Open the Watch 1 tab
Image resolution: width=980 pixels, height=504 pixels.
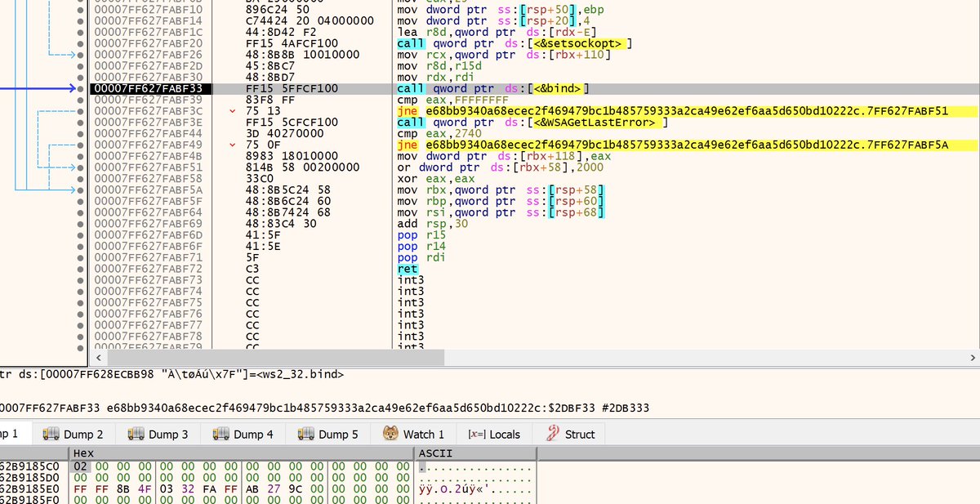[414, 435]
